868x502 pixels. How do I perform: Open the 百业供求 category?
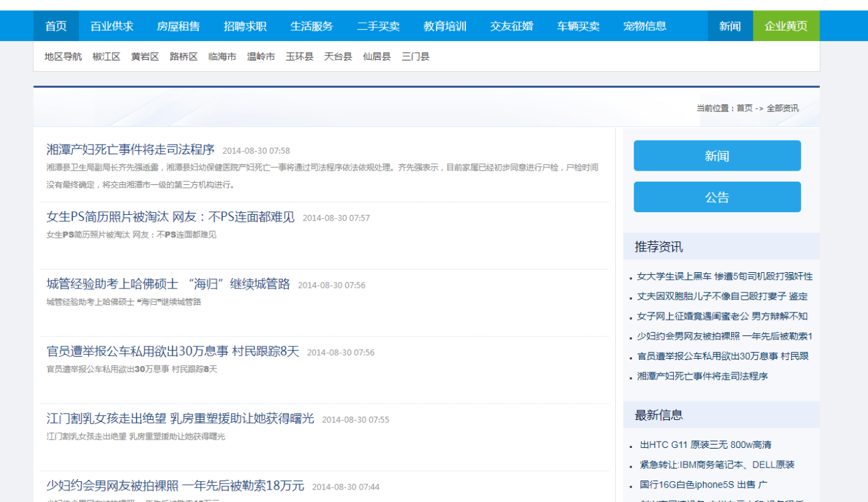(x=113, y=26)
